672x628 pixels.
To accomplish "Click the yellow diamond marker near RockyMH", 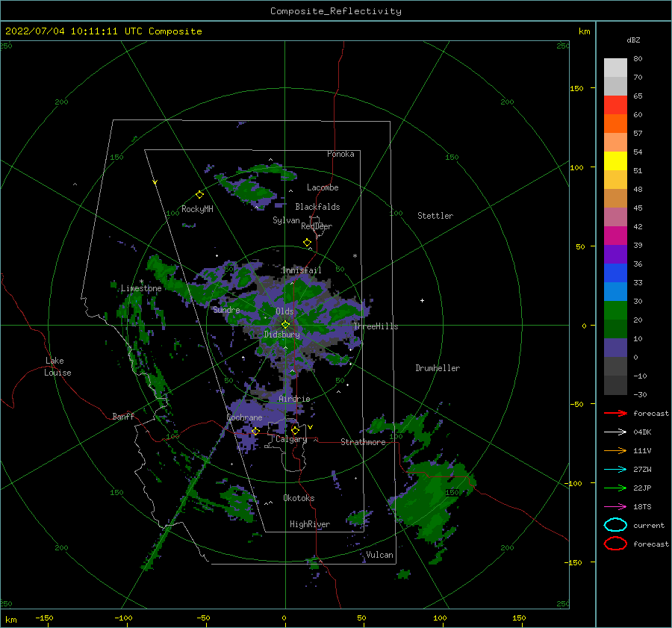I will pyautogui.click(x=199, y=195).
